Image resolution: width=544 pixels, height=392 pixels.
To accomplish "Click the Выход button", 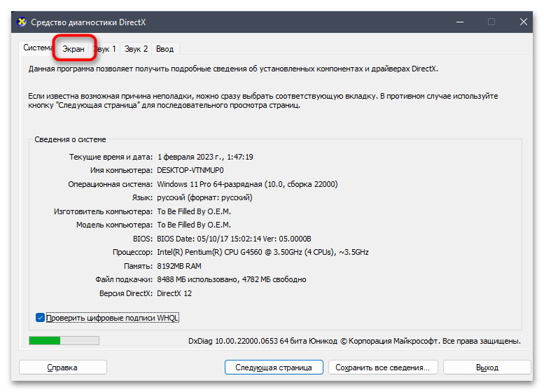I will tap(487, 367).
